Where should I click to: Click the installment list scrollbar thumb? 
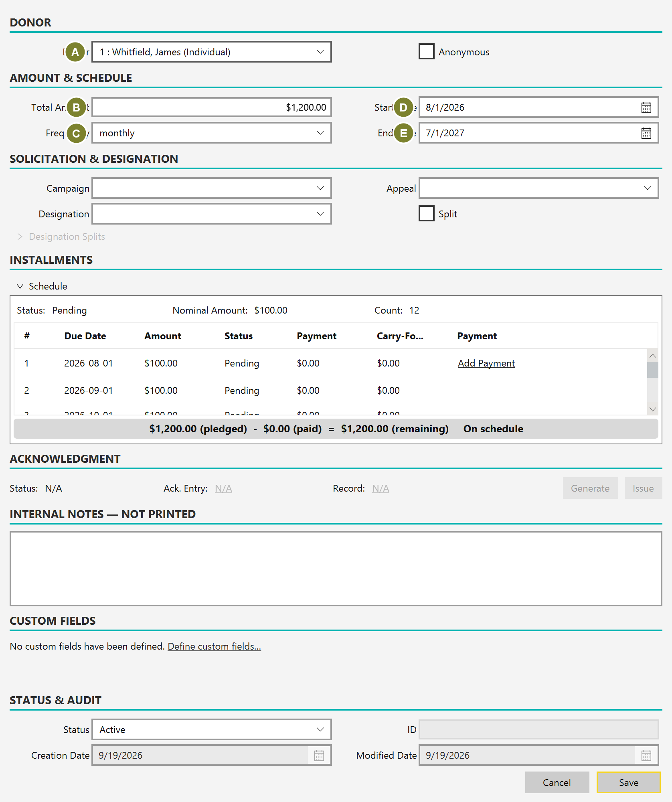tap(652, 370)
